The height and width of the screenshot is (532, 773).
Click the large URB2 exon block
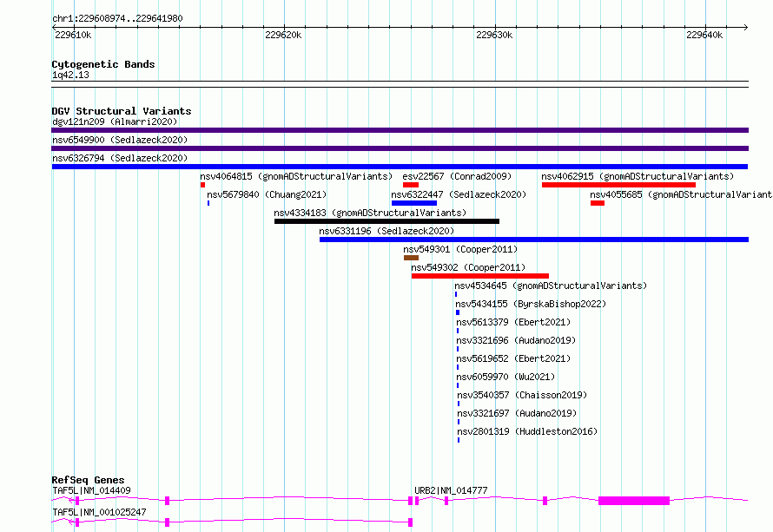[x=634, y=501]
